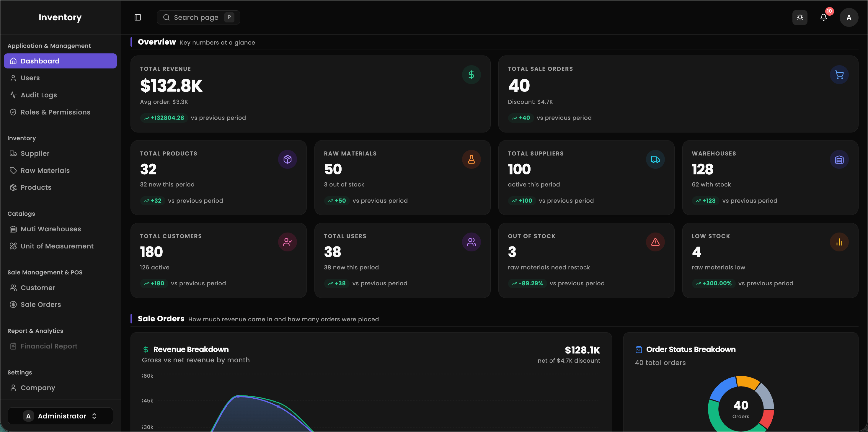Open Roles & Permissions
Image resolution: width=868 pixels, height=432 pixels.
click(60, 112)
